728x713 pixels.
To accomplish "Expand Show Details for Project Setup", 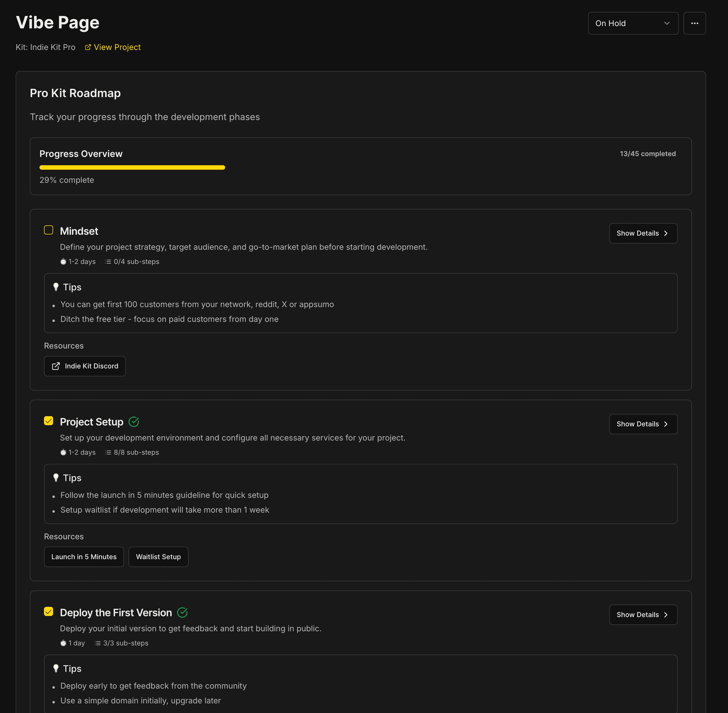I will (x=643, y=424).
